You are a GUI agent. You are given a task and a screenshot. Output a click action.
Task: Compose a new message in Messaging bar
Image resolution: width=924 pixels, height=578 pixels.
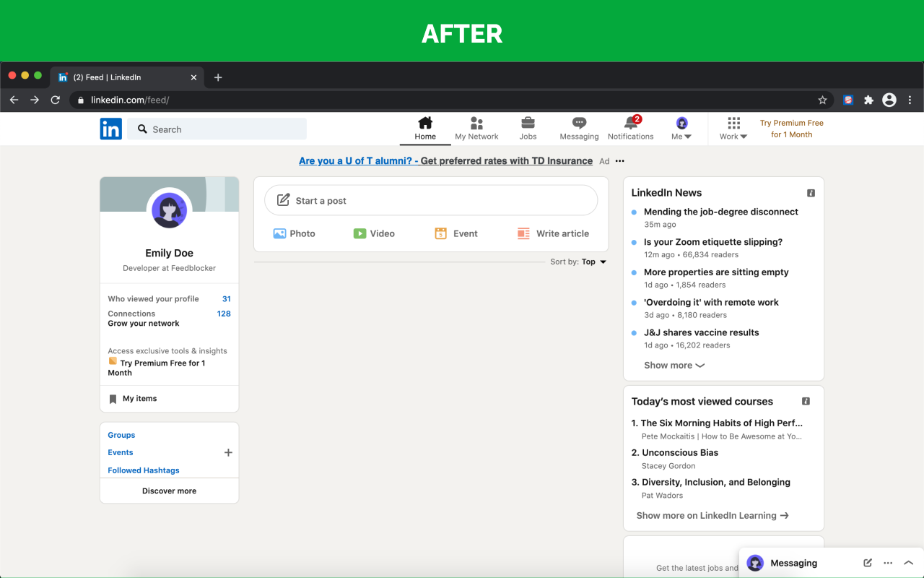click(x=868, y=563)
